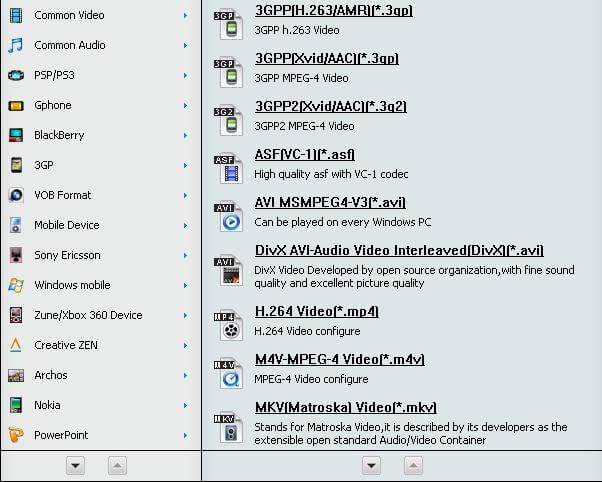This screenshot has height=482, width=602.
Task: Select the BlackBerry category entry
Action: tap(59, 135)
